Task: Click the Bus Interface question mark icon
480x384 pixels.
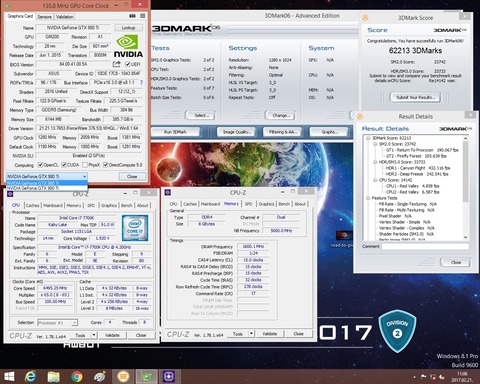Action: (x=141, y=82)
